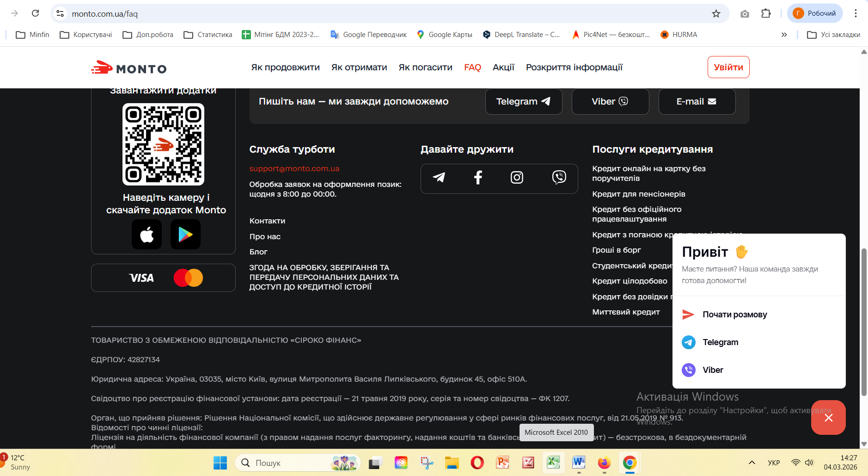Open the Windows Start menu
Viewport: 868px width, 476px height.
coord(220,463)
